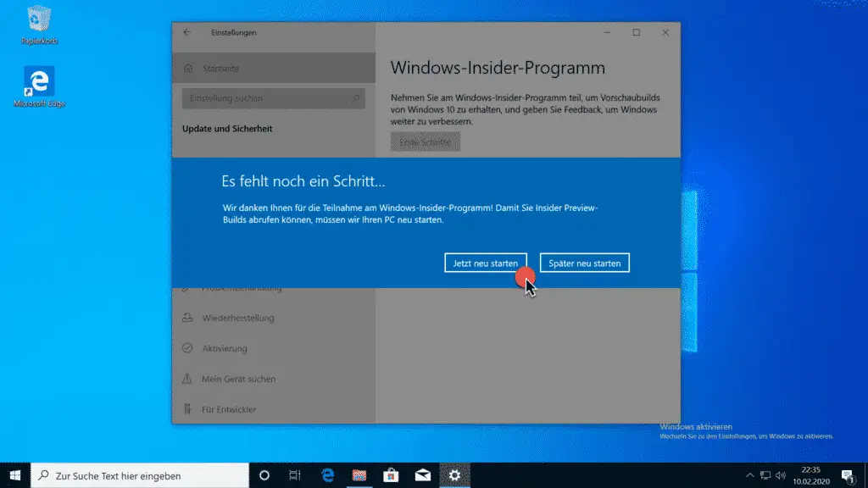Click the Jetzt neu starten button
Screen dimensions: 868x488
click(x=486, y=263)
